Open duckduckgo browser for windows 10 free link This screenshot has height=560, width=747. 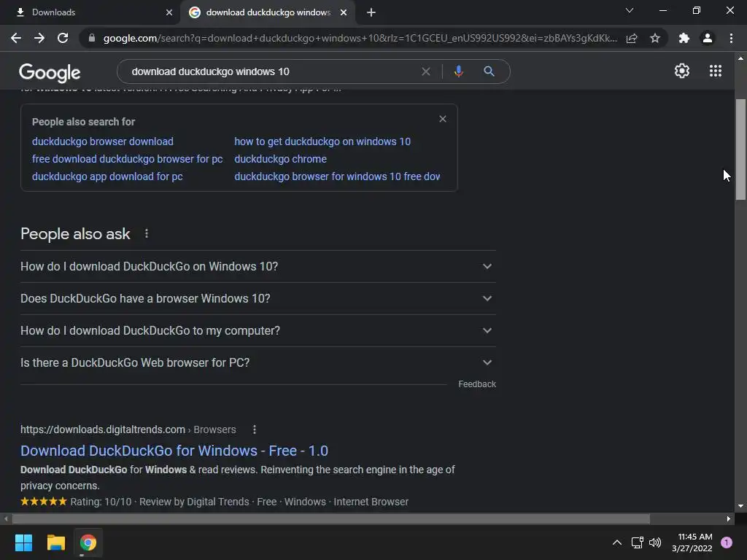[x=337, y=176]
